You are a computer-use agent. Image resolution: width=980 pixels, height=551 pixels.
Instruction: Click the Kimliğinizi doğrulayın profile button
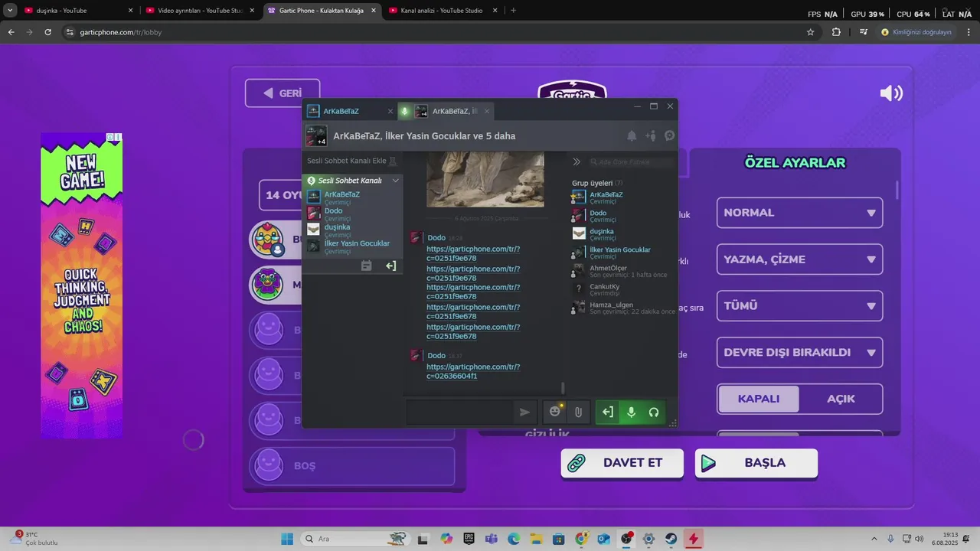916,32
